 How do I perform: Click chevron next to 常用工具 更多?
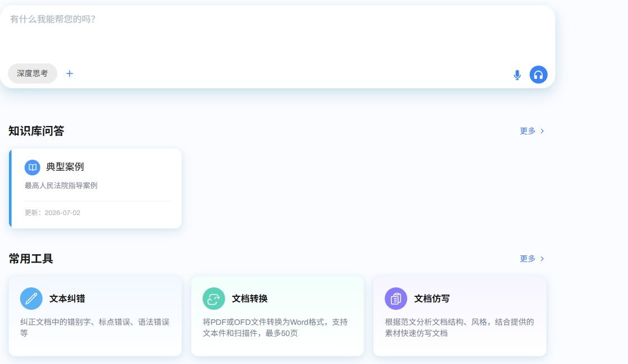tap(542, 258)
